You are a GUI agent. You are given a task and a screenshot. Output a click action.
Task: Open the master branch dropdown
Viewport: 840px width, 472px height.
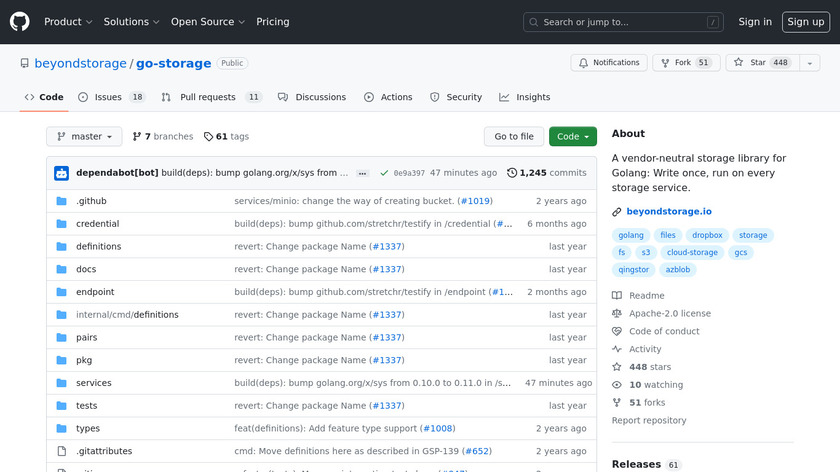coord(84,137)
